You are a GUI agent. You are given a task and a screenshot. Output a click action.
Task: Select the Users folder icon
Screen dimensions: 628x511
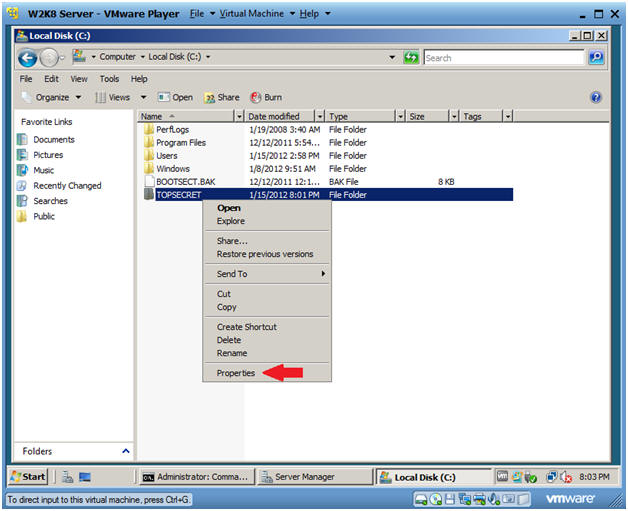click(149, 155)
